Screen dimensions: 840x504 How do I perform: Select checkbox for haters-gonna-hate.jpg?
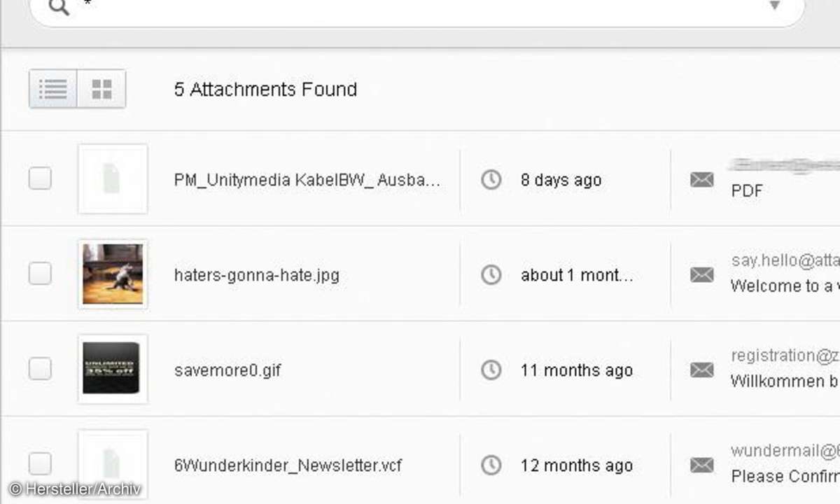click(x=40, y=274)
